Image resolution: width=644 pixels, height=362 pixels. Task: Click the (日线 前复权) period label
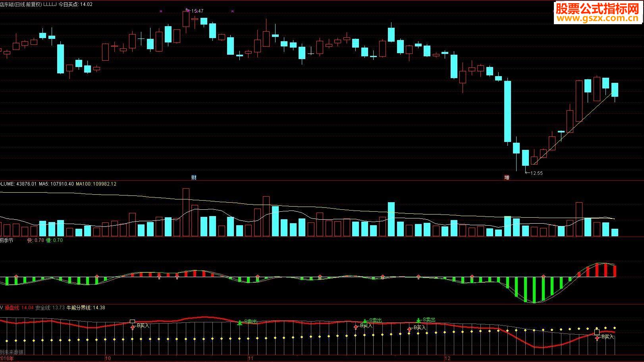click(28, 4)
